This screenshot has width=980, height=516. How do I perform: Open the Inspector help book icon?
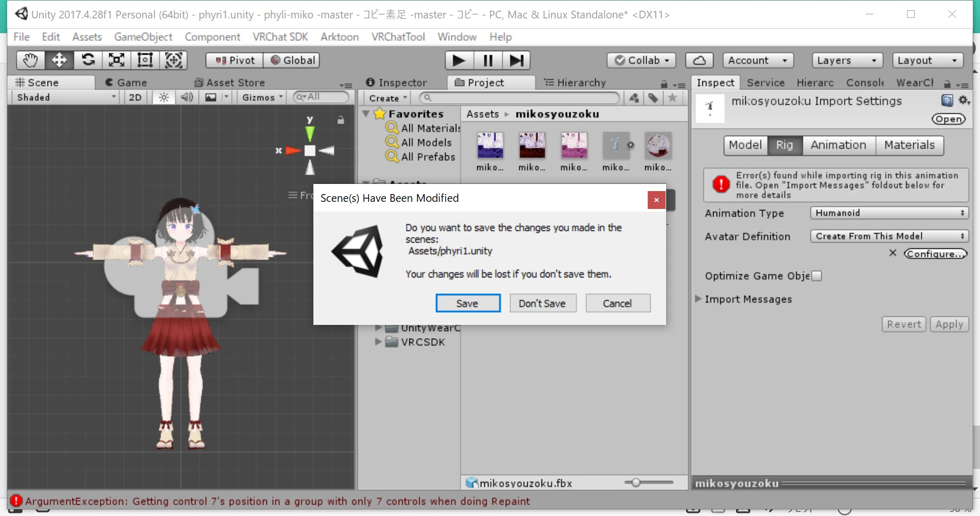click(947, 101)
